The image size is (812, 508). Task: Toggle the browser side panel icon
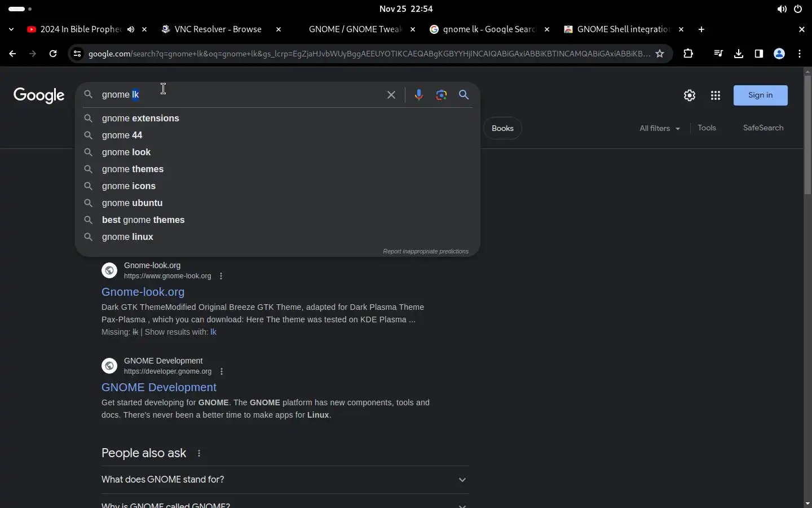(759, 54)
